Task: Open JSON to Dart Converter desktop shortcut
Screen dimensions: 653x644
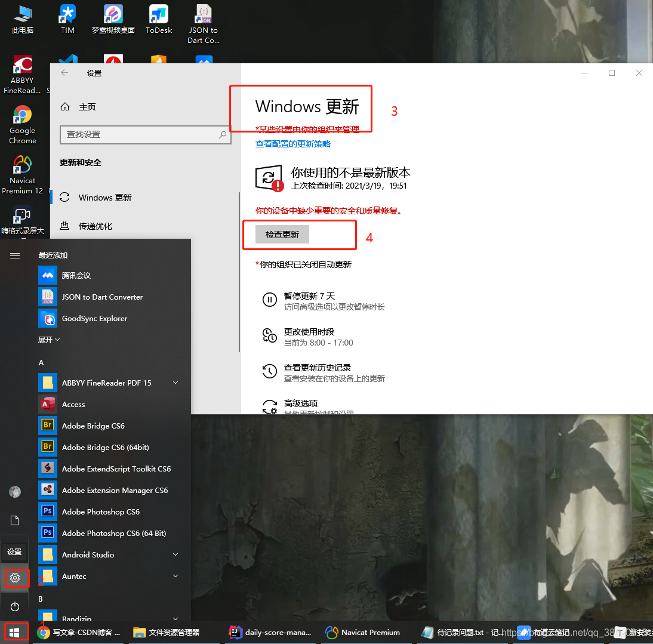Action: tap(203, 24)
